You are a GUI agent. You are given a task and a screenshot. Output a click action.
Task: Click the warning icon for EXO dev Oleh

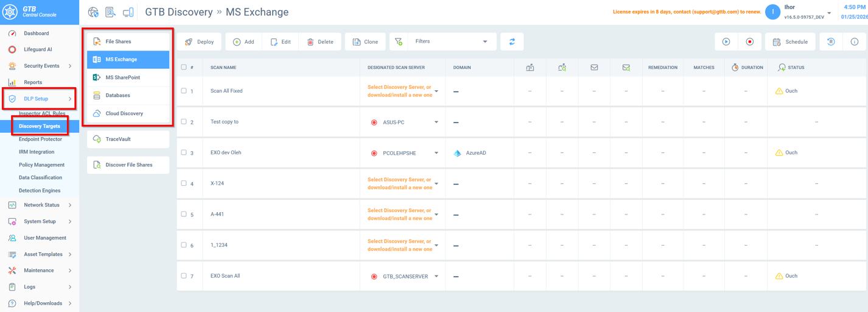pyautogui.click(x=779, y=153)
